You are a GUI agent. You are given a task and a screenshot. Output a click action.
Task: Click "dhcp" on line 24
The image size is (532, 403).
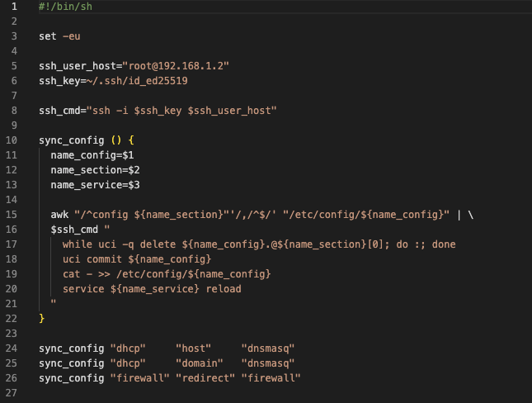click(x=128, y=348)
